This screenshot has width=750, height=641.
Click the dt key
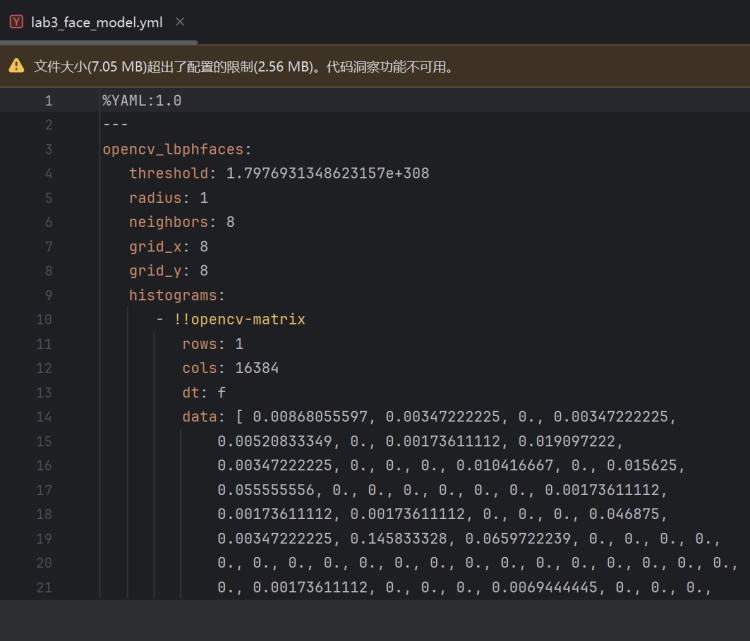pyautogui.click(x=190, y=392)
